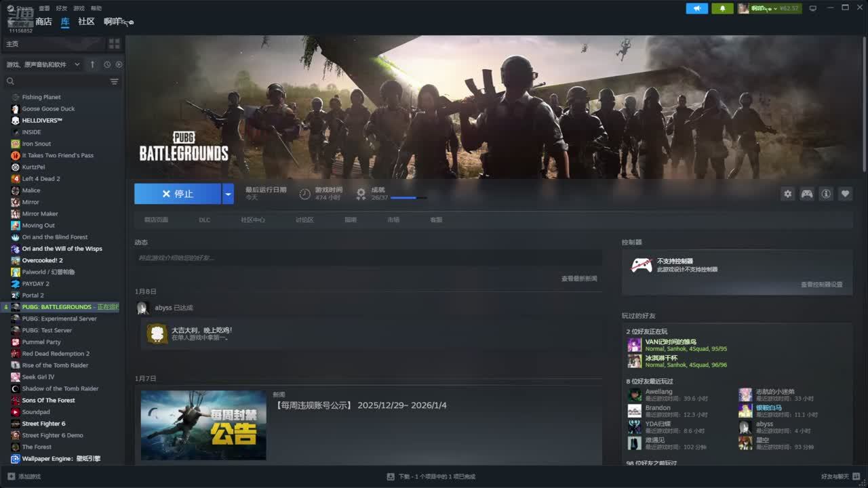Viewport: 868px width, 488px height.
Task: Open the blue announcements megaphone button
Action: coord(696,8)
